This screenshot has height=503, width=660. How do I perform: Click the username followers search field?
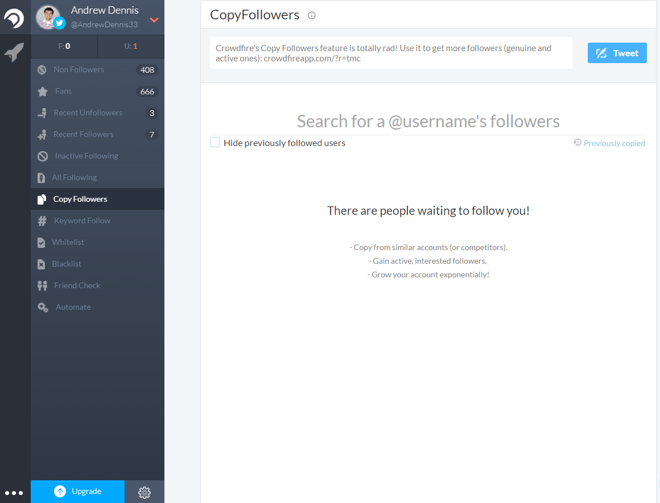click(428, 121)
